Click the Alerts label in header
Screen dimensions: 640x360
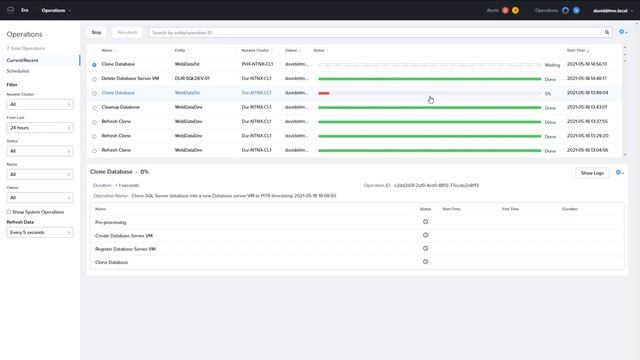point(493,11)
